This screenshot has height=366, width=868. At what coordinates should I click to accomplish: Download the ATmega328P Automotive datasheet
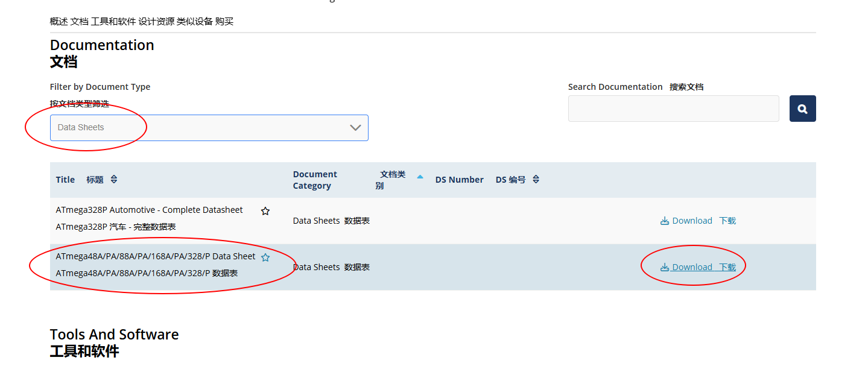698,221
